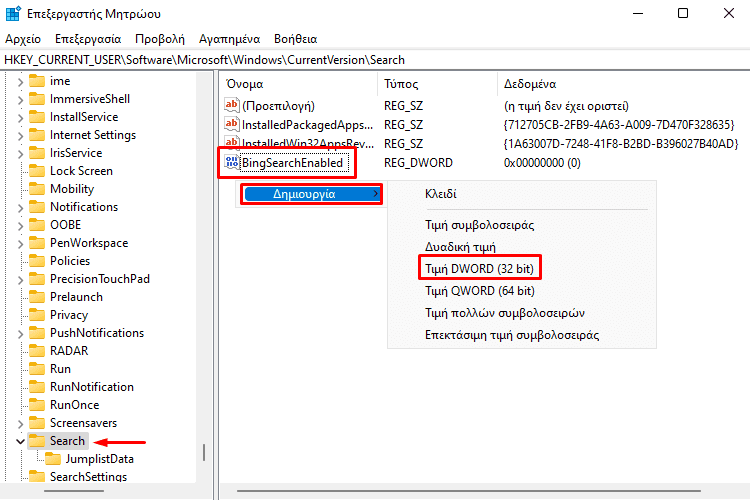Expand the Notifications key
Viewport: 750px width, 500px height.
tap(20, 208)
